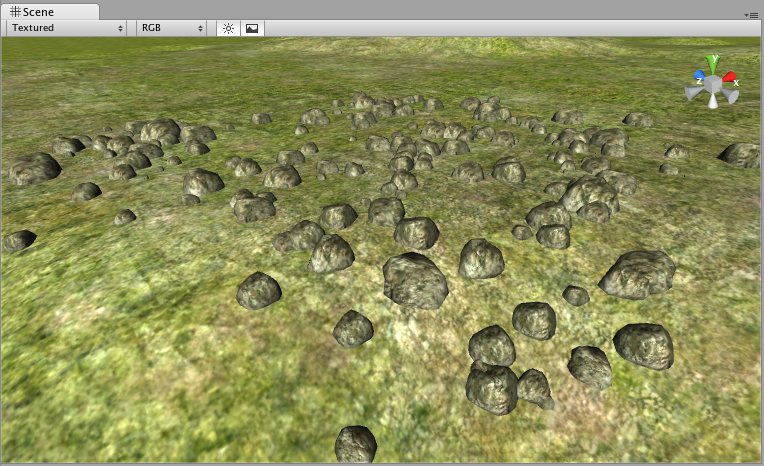Switch to the Scene tab
This screenshot has width=764, height=466.
(49, 11)
